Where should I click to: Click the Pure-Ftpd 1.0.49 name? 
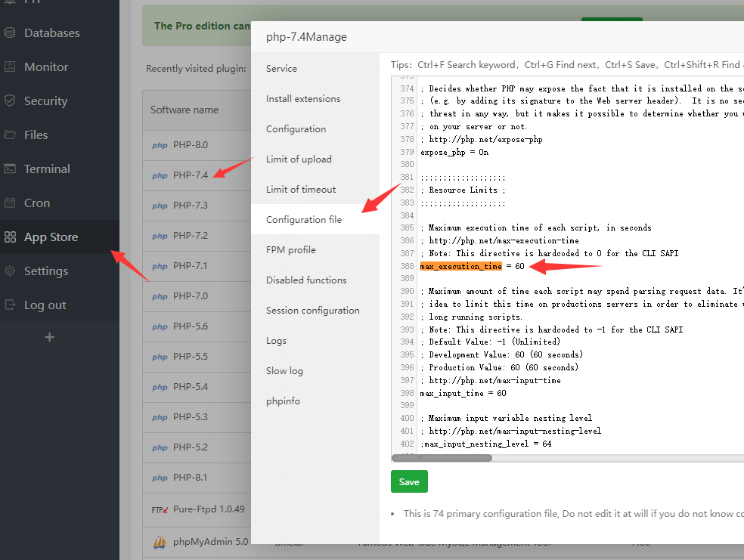(209, 509)
